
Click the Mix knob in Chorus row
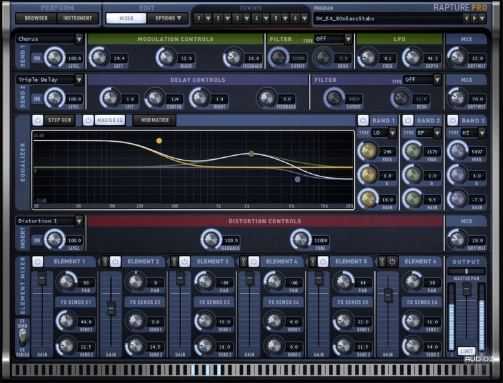pos(457,57)
